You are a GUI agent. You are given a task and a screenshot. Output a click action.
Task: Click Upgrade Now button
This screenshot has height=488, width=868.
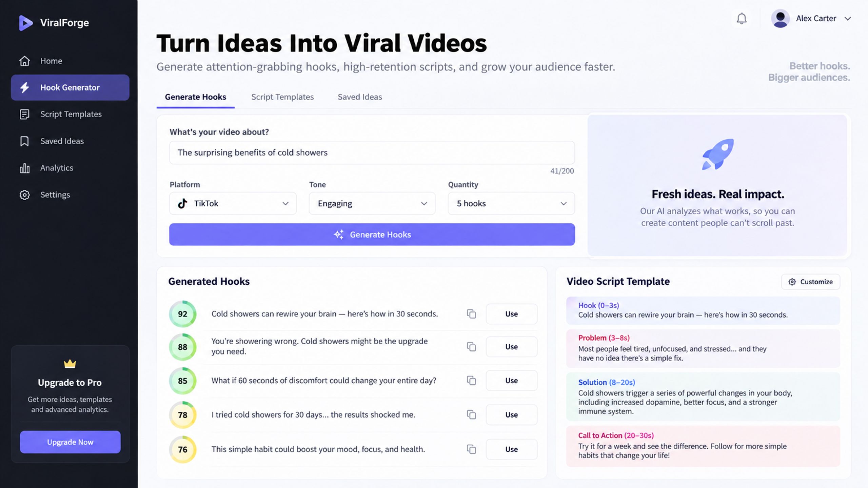pos(70,442)
